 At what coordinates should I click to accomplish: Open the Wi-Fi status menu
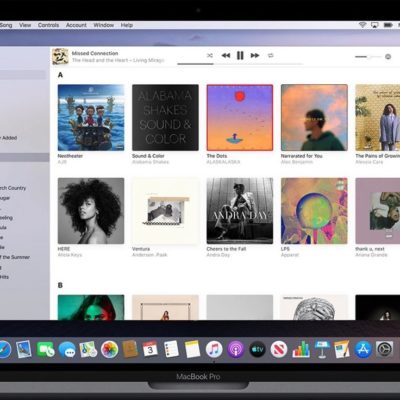tap(362, 25)
